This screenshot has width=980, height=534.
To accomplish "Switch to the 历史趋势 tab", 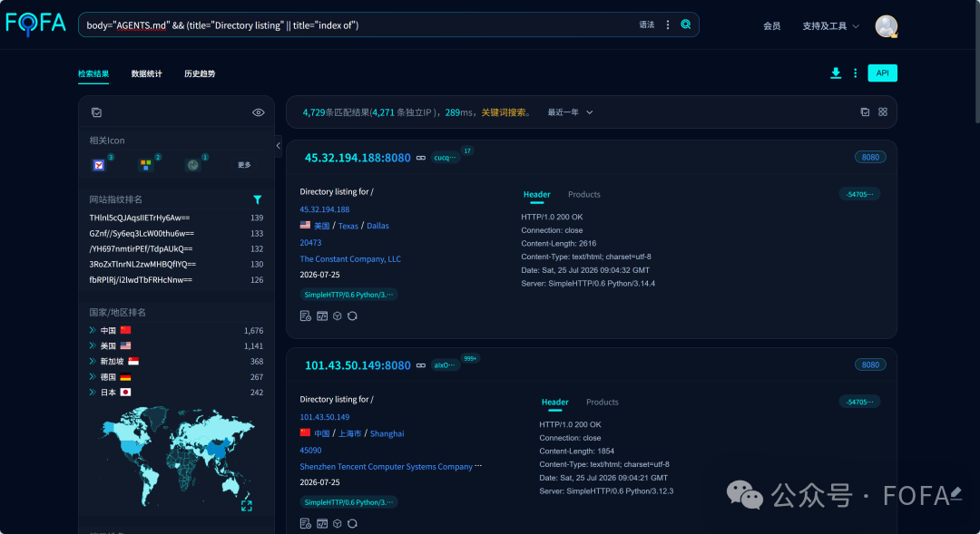I will coord(200,73).
